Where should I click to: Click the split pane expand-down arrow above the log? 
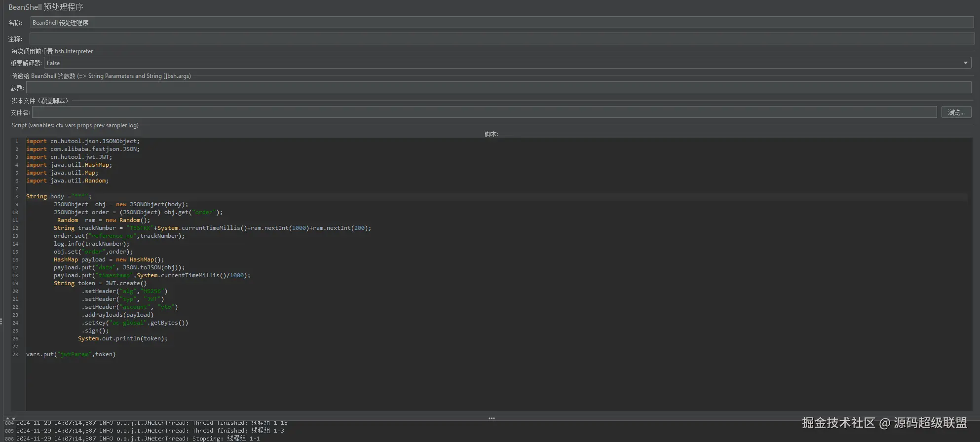pyautogui.click(x=13, y=418)
